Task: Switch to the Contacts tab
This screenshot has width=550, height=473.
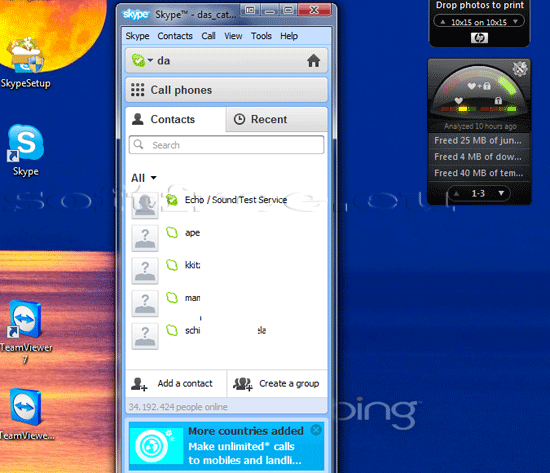Action: click(x=175, y=120)
